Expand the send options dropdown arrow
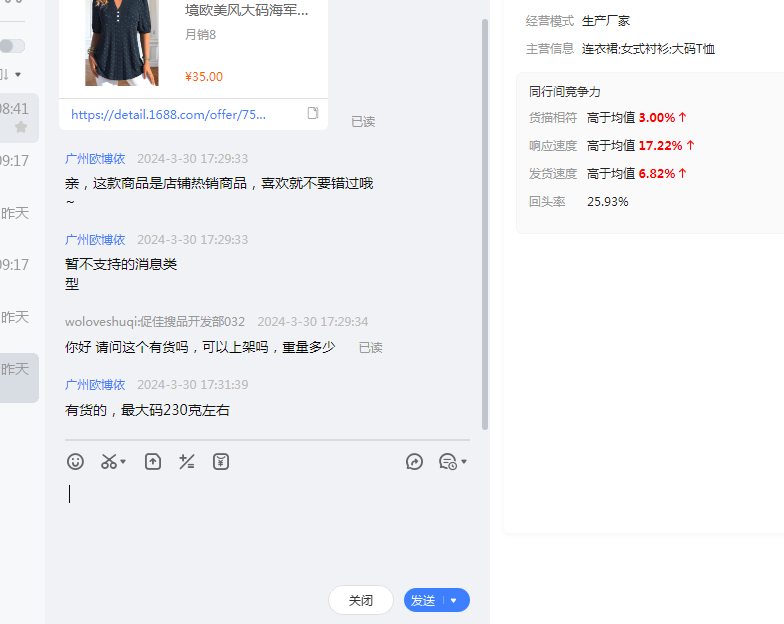 [x=454, y=600]
